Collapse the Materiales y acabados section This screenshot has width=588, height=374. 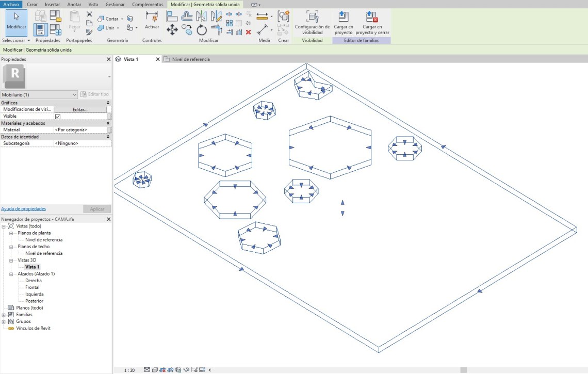click(x=108, y=124)
